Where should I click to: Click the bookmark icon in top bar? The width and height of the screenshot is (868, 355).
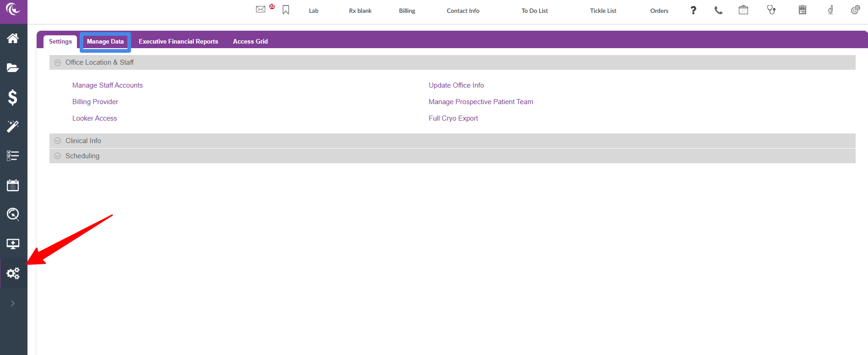(x=286, y=10)
